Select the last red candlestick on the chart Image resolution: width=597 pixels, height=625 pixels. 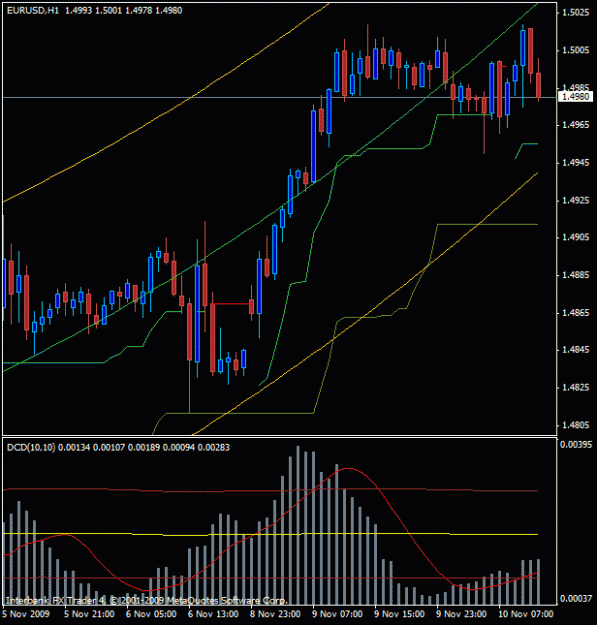[538, 85]
